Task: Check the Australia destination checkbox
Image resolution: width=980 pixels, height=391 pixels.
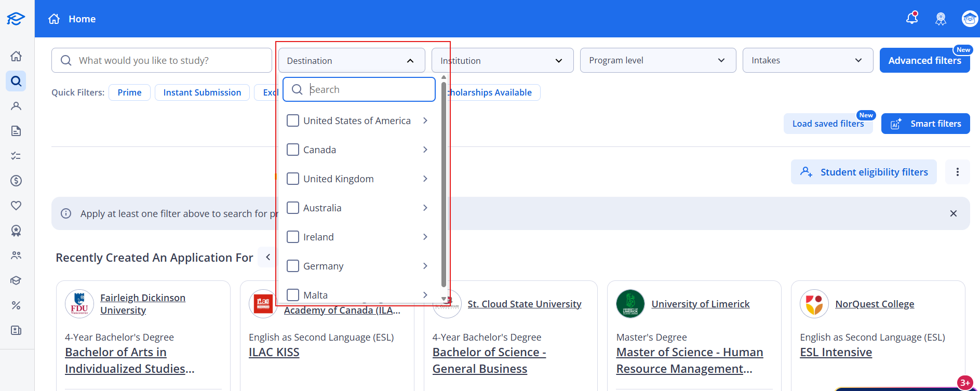Action: [293, 208]
